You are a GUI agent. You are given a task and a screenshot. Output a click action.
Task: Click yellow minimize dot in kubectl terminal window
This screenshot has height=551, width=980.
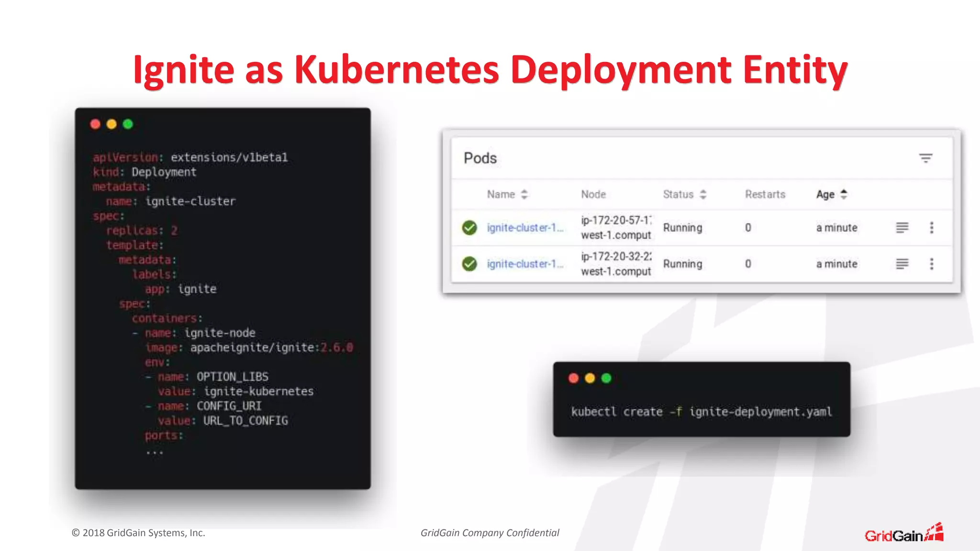pyautogui.click(x=590, y=378)
